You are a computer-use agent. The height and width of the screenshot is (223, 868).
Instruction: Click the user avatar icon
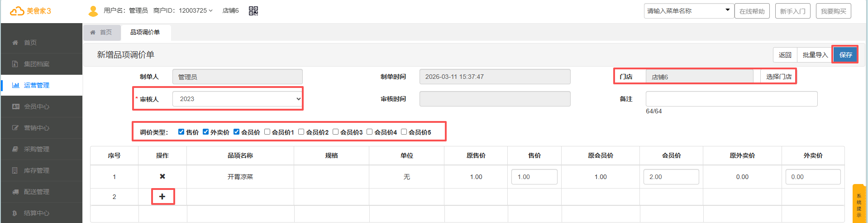pyautogui.click(x=93, y=11)
